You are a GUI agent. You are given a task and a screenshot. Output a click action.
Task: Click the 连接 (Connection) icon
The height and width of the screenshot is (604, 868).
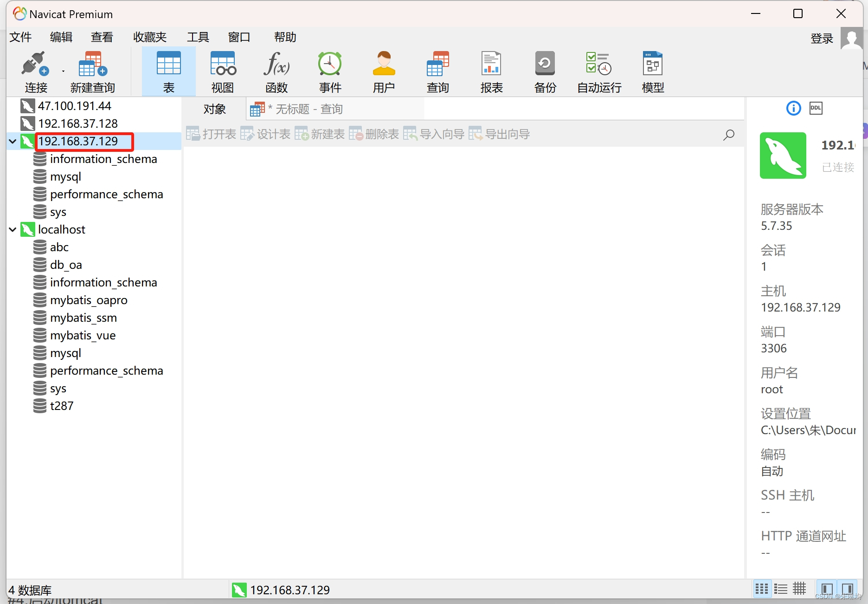pos(36,70)
